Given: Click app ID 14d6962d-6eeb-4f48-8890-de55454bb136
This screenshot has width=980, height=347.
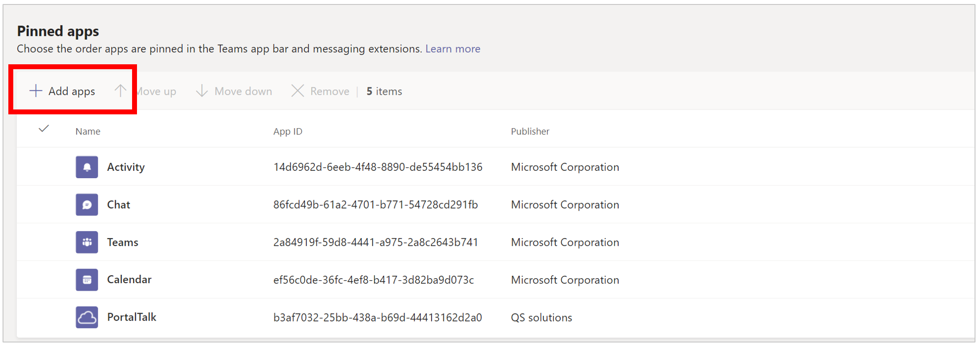Looking at the screenshot, I should pos(378,167).
